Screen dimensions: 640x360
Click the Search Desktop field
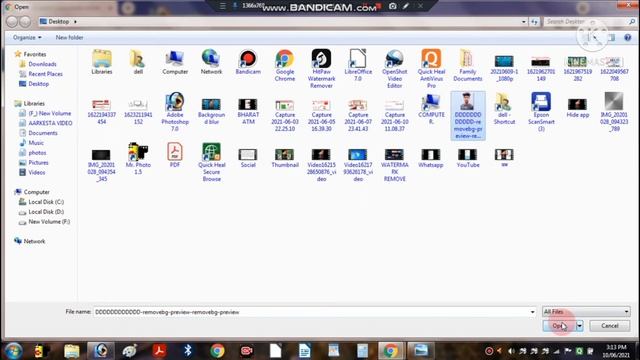coord(590,21)
